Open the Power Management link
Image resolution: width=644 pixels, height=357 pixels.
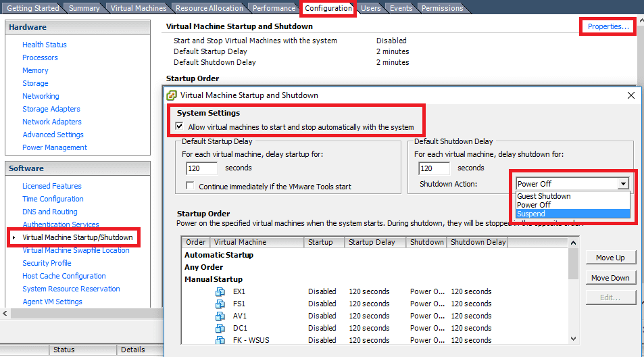click(x=55, y=147)
